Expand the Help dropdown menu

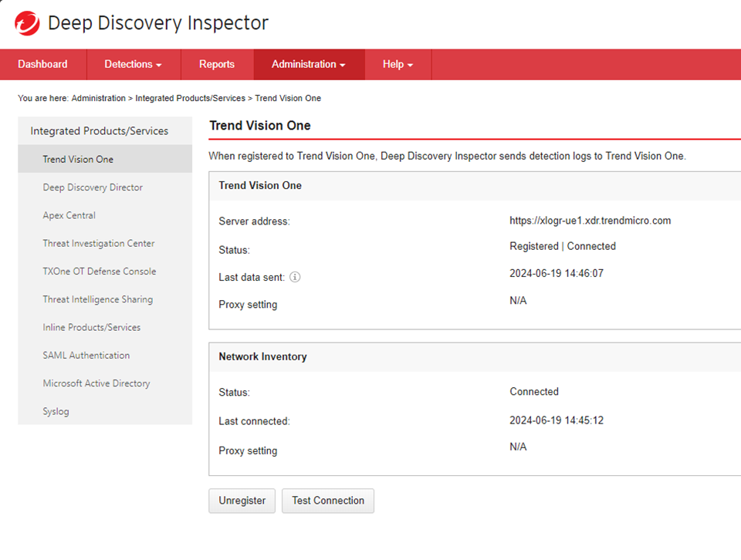(x=398, y=65)
